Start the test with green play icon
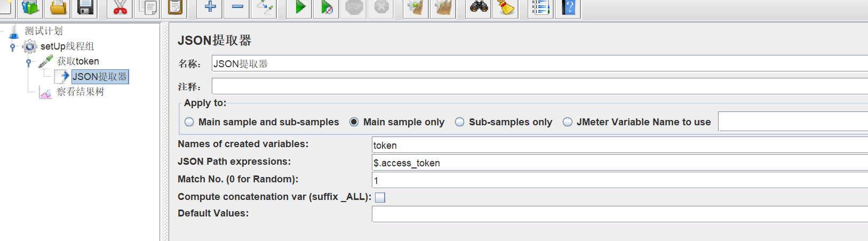This screenshot has height=241, width=868. pos(300,7)
